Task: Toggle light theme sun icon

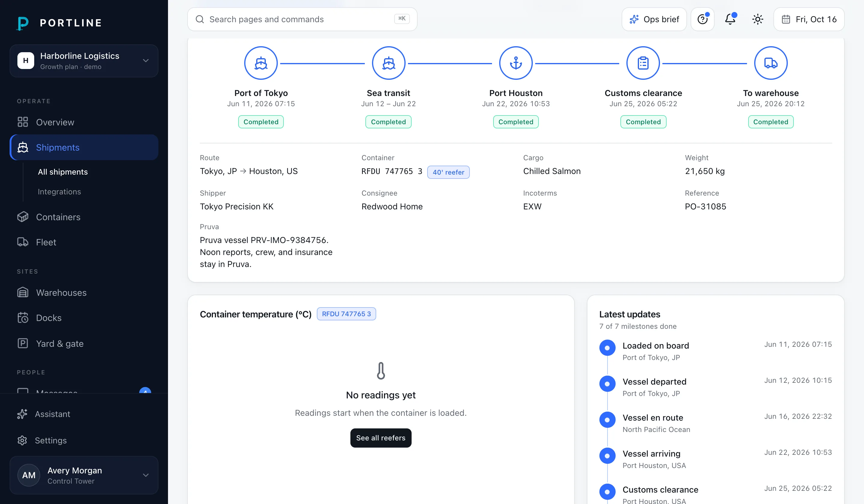Action: (x=758, y=19)
